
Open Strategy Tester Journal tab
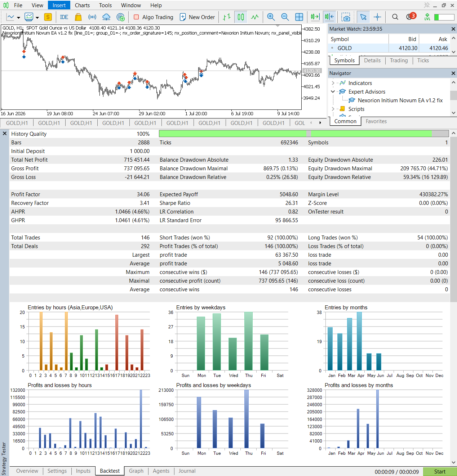(187, 471)
